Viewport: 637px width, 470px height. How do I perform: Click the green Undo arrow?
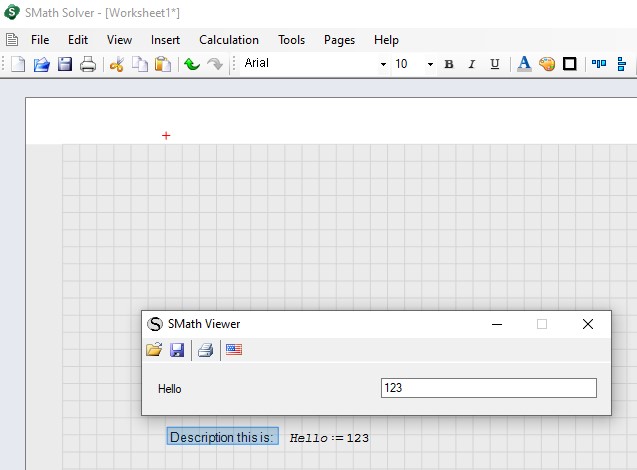(192, 64)
